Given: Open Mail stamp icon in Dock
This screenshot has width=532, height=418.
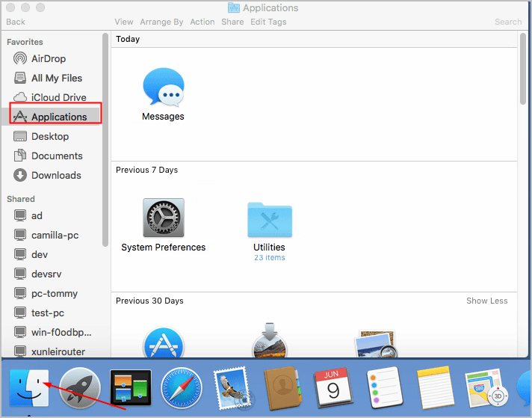Looking at the screenshot, I should [x=232, y=388].
